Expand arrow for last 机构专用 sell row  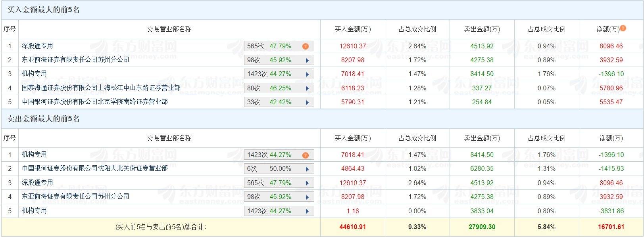click(307, 211)
